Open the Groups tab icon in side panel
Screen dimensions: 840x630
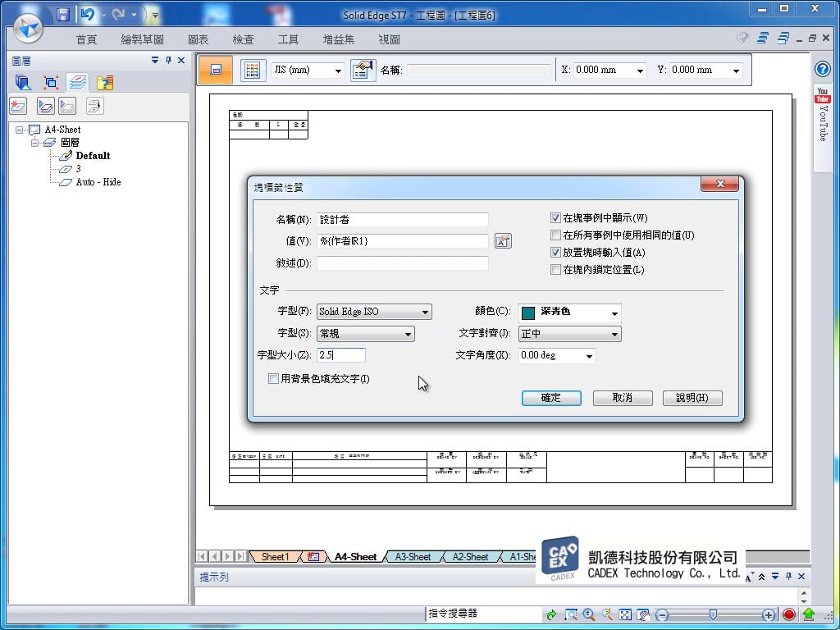[x=51, y=83]
